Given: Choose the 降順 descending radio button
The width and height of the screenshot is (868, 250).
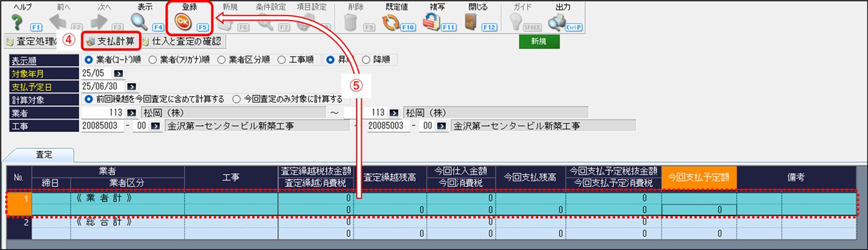Looking at the screenshot, I should coord(366,60).
